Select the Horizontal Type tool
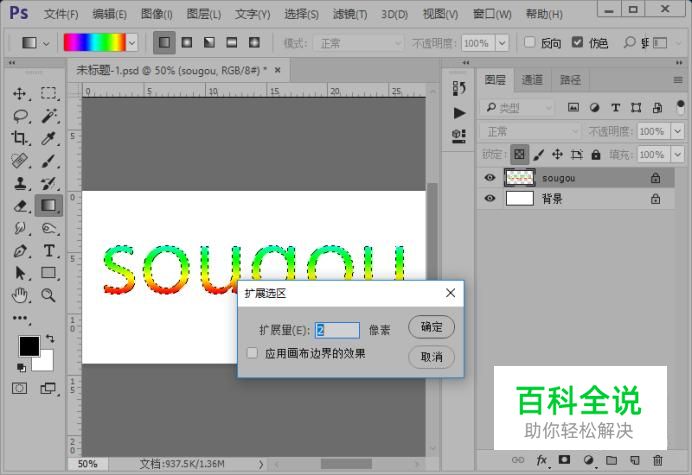Viewport: 692px width, 475px height. (49, 251)
